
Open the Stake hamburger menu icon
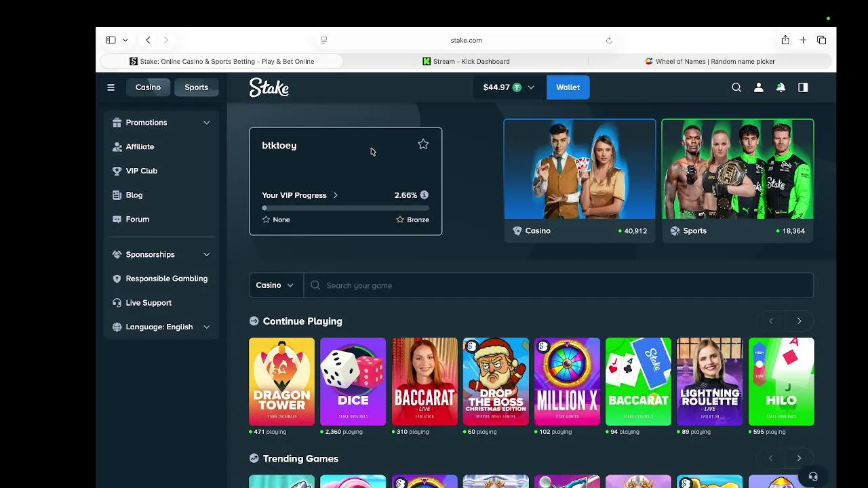coord(111,87)
